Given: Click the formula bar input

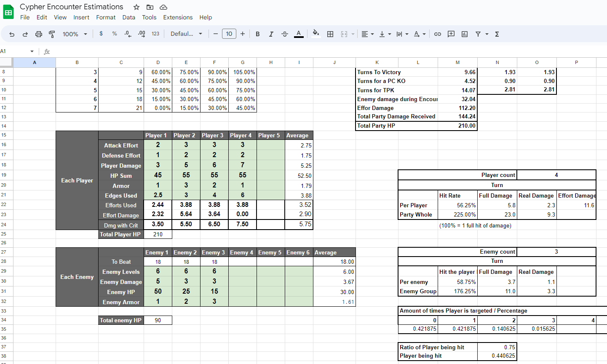Looking at the screenshot, I should [x=329, y=51].
